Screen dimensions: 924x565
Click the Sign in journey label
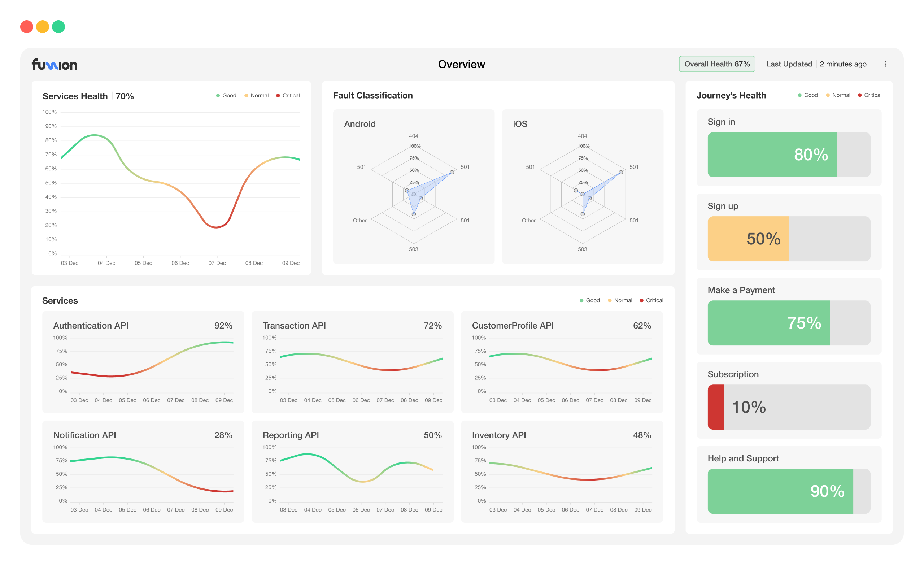coord(721,122)
